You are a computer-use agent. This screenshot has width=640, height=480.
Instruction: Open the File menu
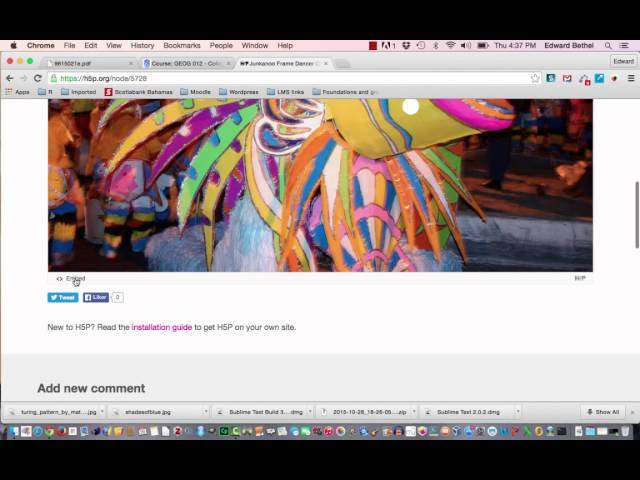coord(69,45)
